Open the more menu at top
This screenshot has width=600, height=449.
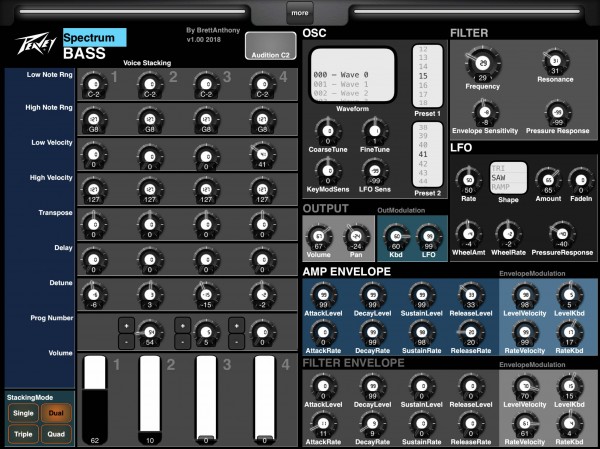[300, 13]
